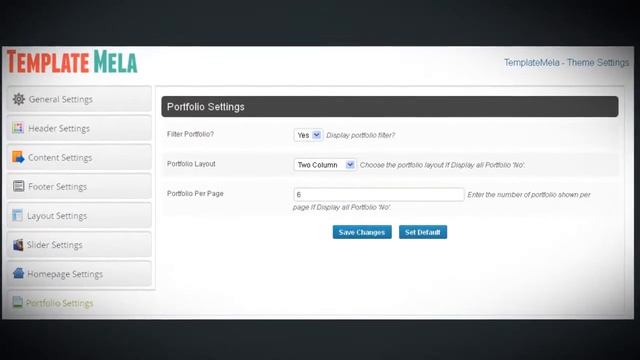Click the Homepage Settings house icon

pyautogui.click(x=18, y=273)
